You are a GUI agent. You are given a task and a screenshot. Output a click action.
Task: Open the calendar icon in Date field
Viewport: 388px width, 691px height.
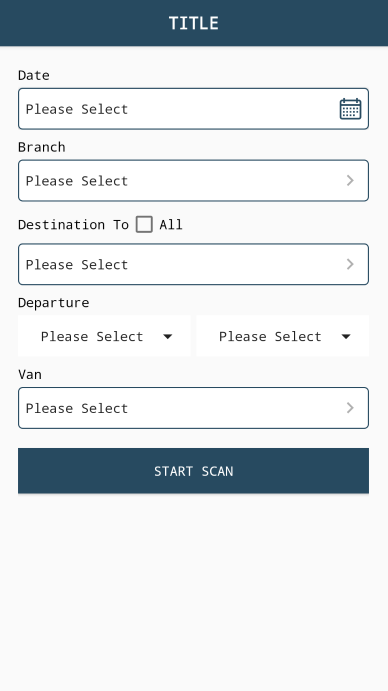[351, 109]
